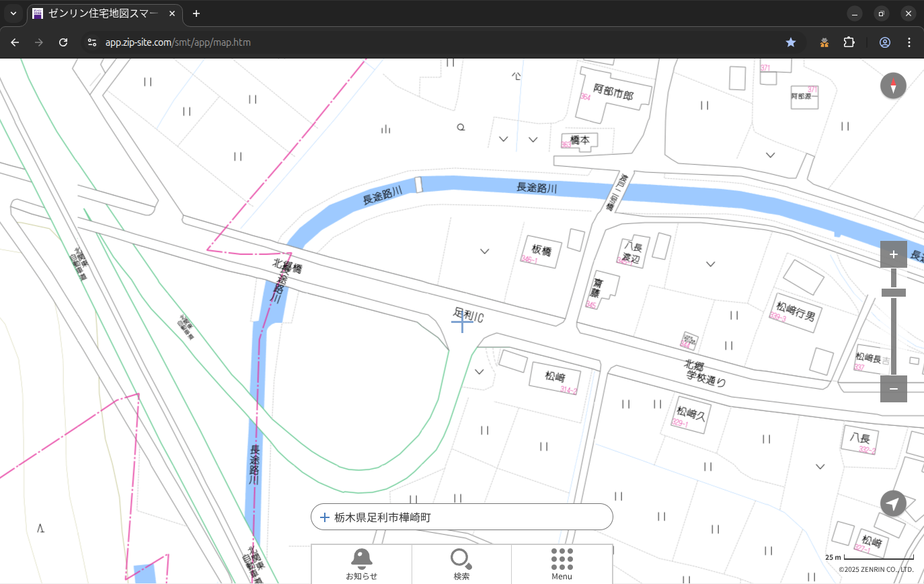Click the zoom level slider handle

click(x=893, y=293)
